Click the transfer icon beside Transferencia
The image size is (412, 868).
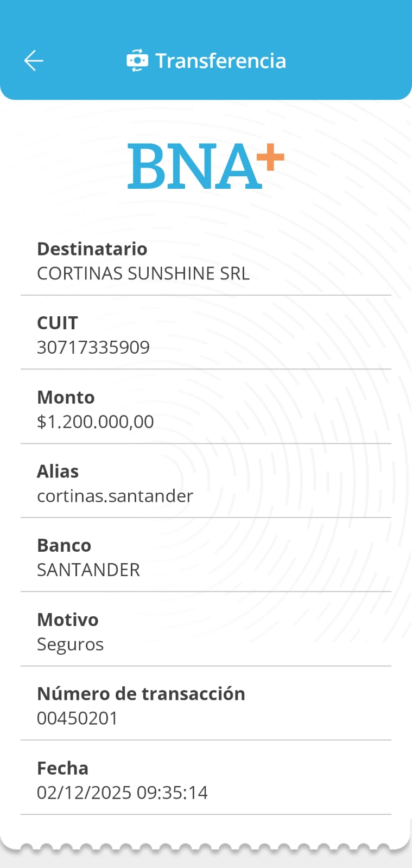point(137,61)
